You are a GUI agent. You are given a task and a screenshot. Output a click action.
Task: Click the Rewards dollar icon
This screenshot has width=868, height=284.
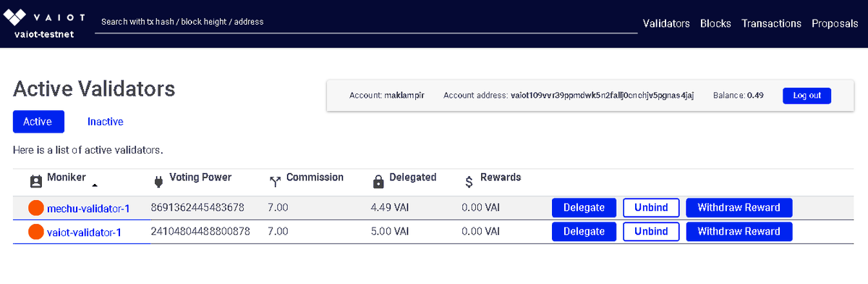coord(469,182)
